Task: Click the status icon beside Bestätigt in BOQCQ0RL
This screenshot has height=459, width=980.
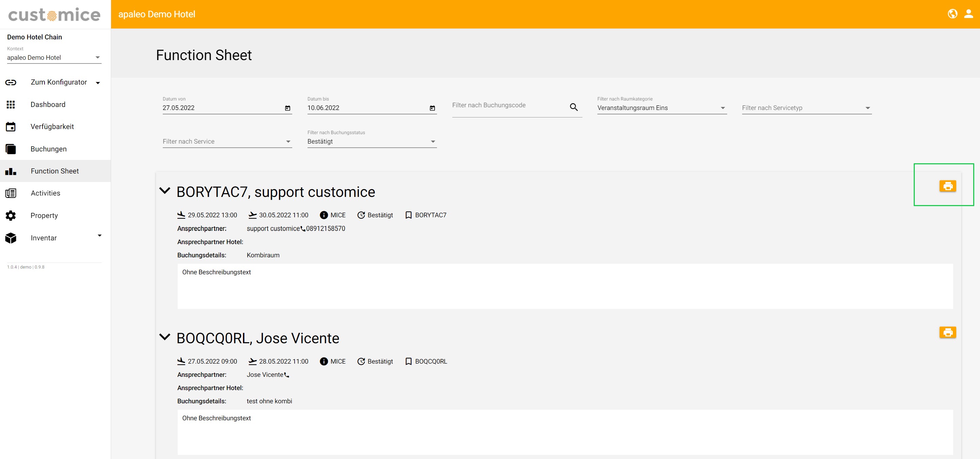Action: 361,361
